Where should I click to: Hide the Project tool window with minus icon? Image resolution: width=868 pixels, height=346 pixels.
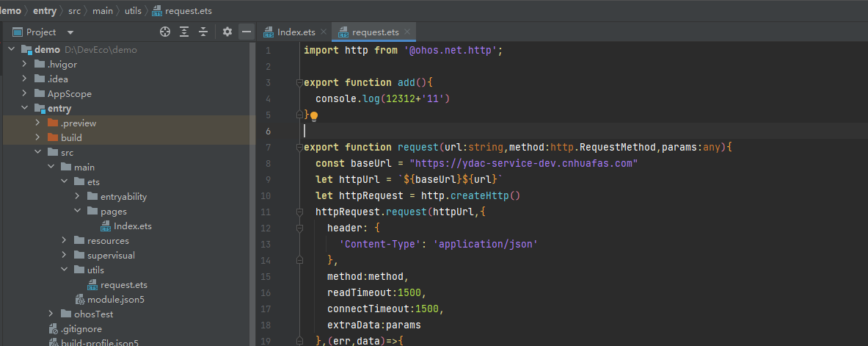click(247, 32)
